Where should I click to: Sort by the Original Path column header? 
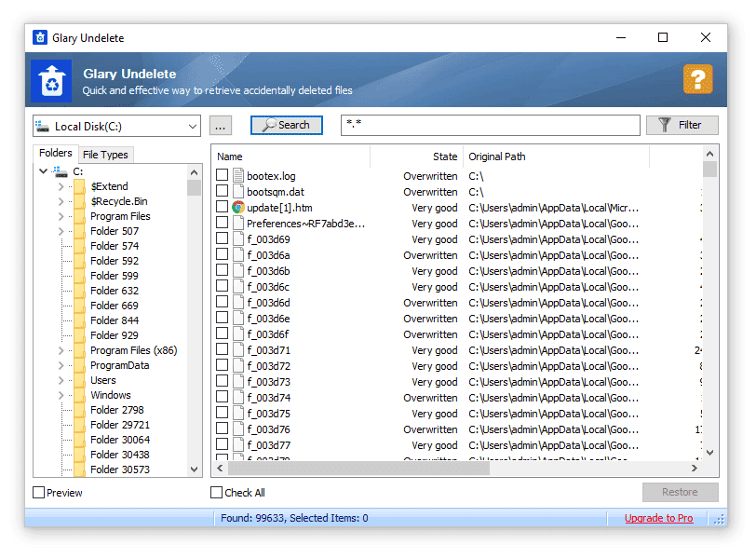[556, 157]
